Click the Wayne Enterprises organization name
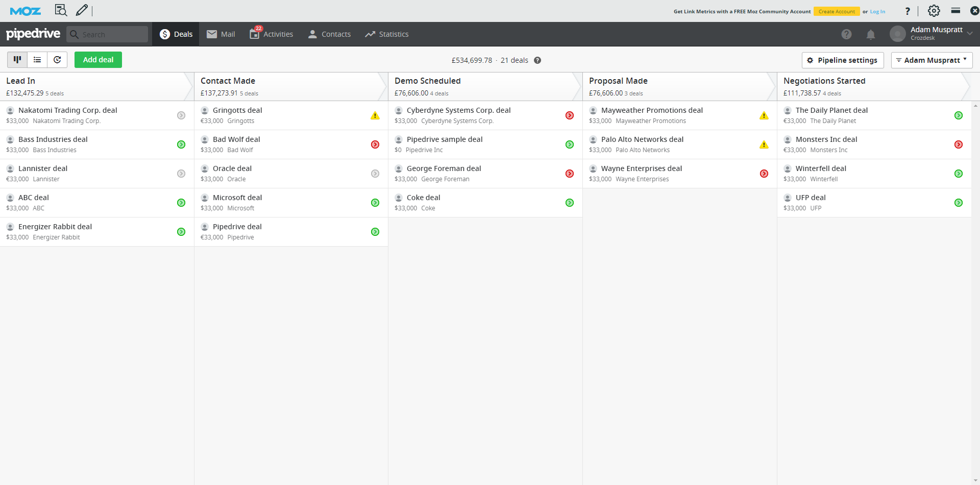The width and height of the screenshot is (980, 485). [642, 179]
